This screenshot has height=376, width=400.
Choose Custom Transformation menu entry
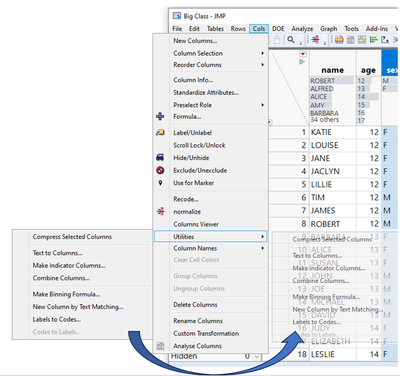pyautogui.click(x=206, y=333)
